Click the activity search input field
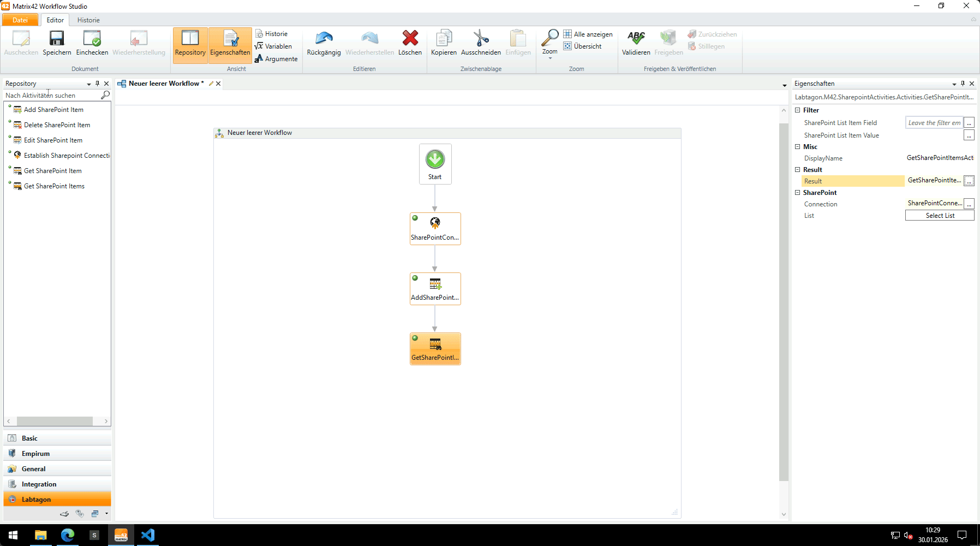980x546 pixels. click(52, 96)
